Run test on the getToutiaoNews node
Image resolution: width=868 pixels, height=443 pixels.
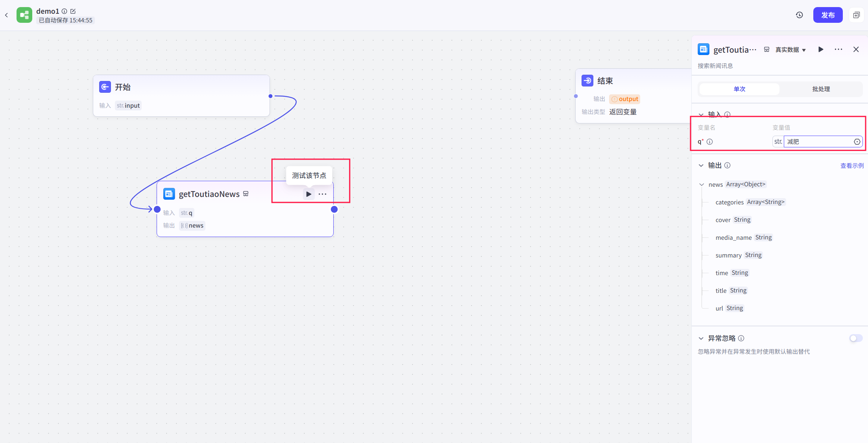(x=309, y=194)
